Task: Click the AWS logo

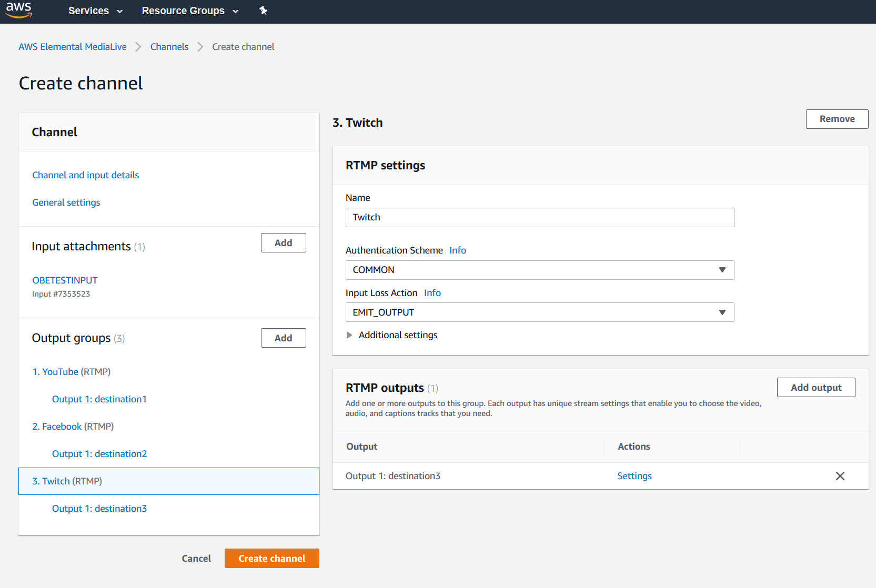Action: pyautogui.click(x=19, y=10)
